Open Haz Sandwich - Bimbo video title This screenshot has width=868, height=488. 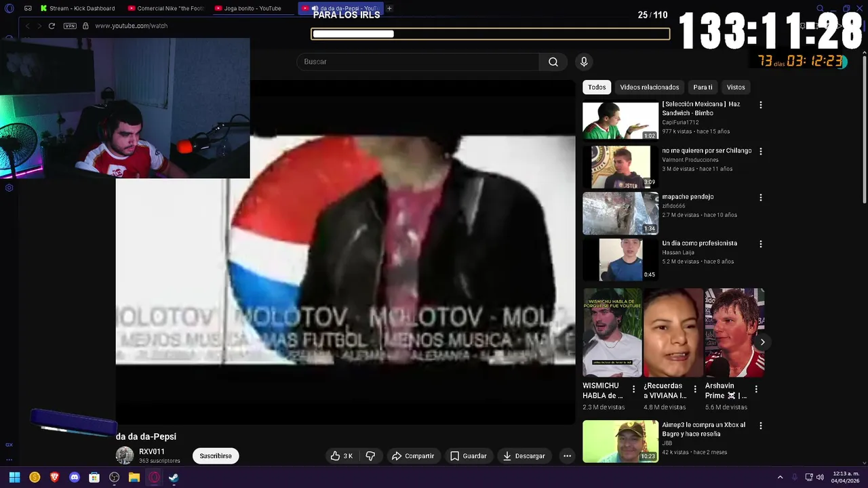(x=701, y=108)
